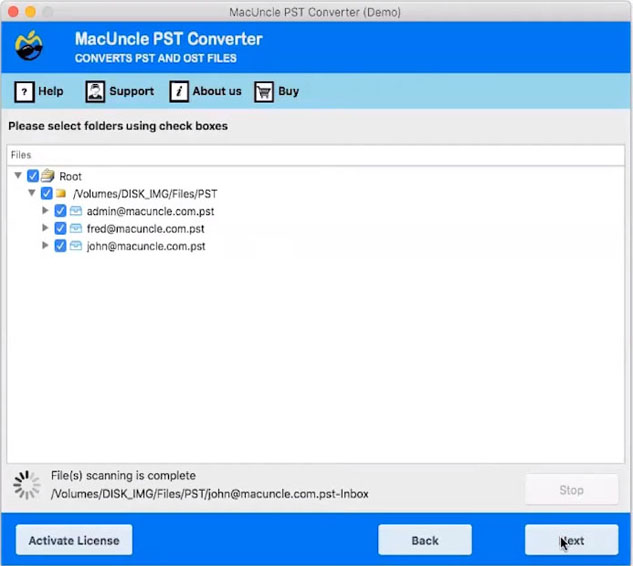This screenshot has height=566, width=633.
Task: Click the Help question mark icon
Action: click(x=24, y=92)
